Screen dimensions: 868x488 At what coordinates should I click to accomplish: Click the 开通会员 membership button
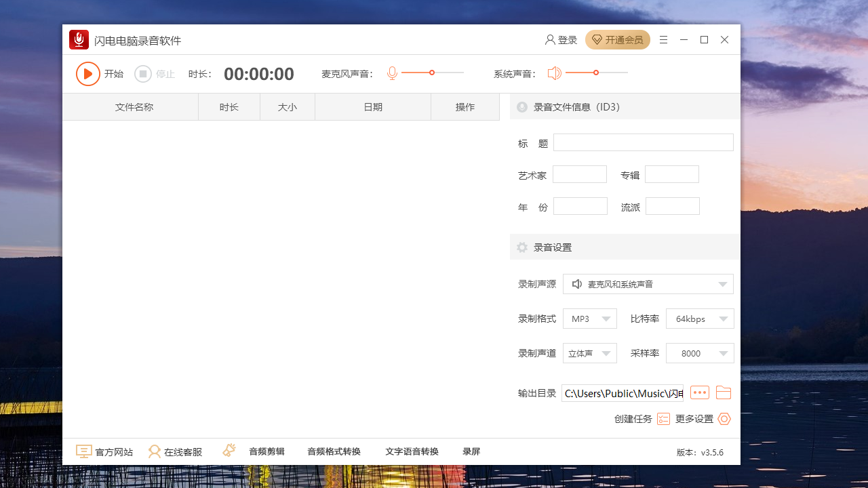pyautogui.click(x=618, y=39)
